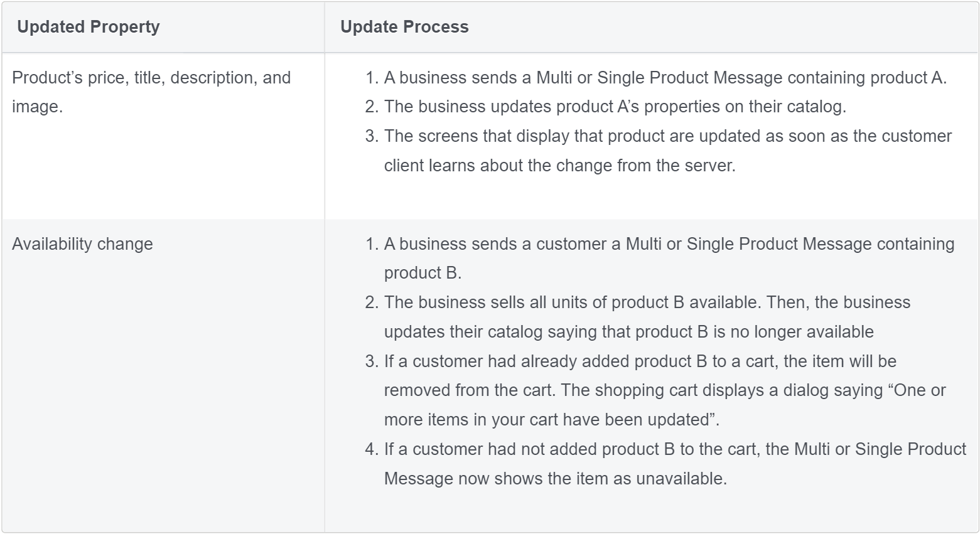Click the 'Updated Property' column header
The width and height of the screenshot is (980, 534).
pos(89,27)
